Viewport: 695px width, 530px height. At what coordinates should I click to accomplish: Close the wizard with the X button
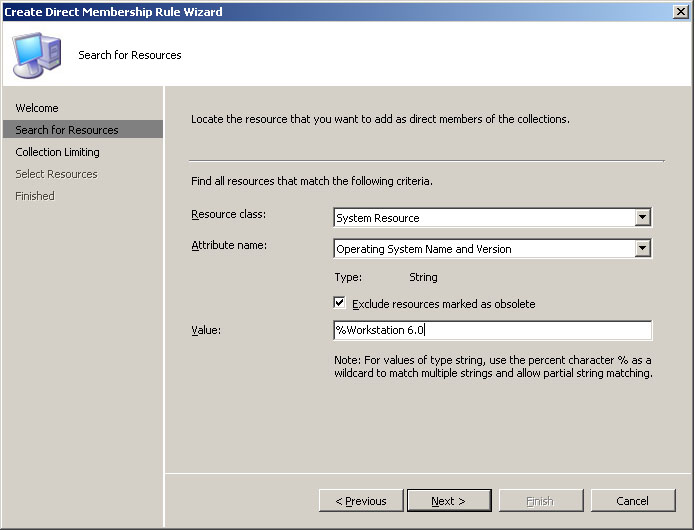point(680,12)
